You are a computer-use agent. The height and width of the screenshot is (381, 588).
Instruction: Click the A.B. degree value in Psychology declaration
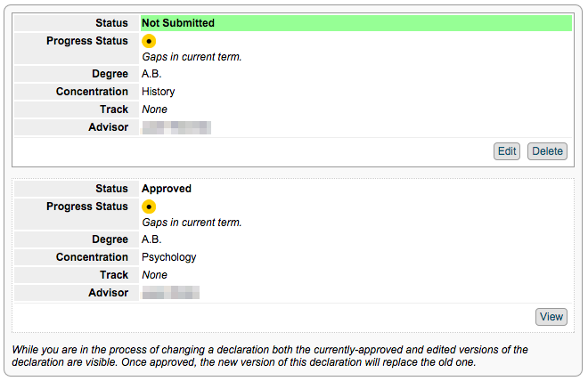pyautogui.click(x=151, y=239)
